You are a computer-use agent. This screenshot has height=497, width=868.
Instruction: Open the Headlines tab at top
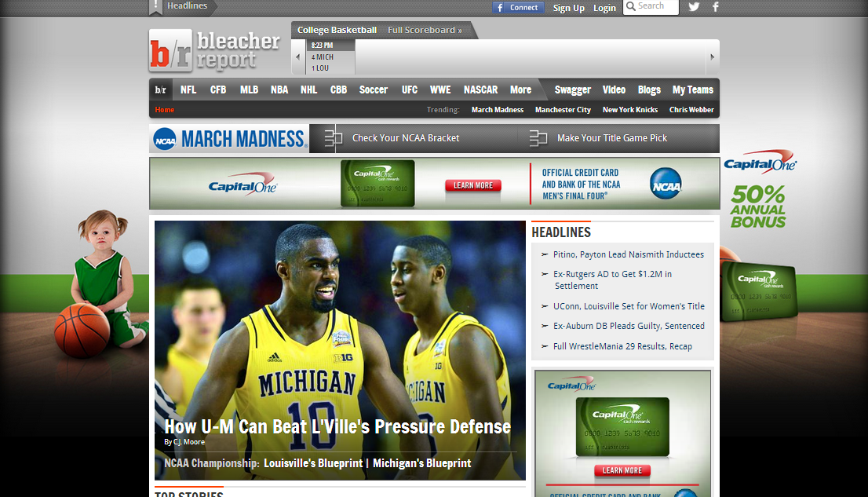coord(187,5)
